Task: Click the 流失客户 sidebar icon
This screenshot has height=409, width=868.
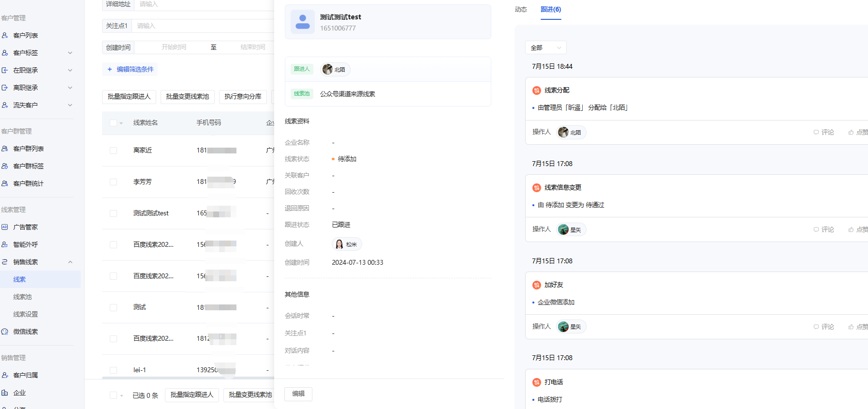Action: (x=5, y=105)
